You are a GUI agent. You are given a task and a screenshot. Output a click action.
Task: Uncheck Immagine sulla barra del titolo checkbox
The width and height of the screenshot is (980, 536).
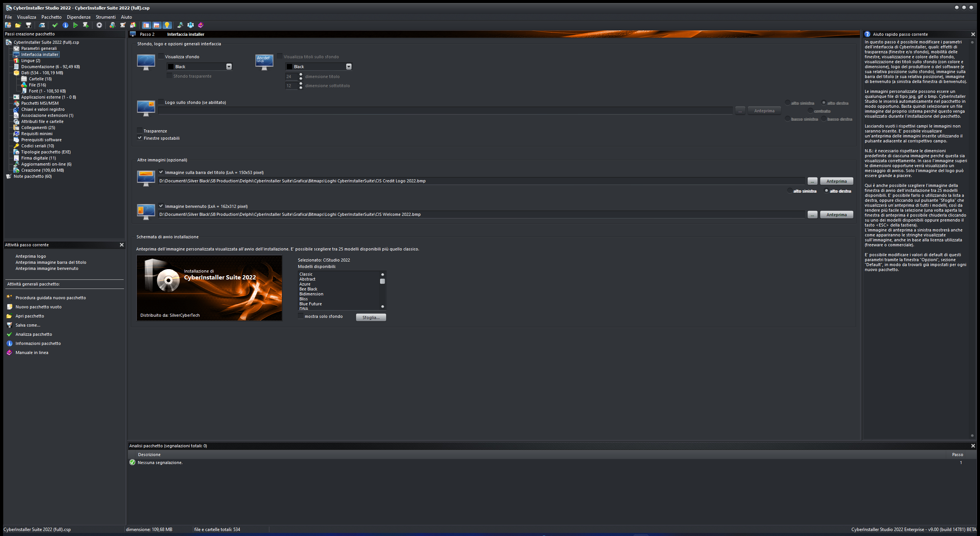(161, 172)
